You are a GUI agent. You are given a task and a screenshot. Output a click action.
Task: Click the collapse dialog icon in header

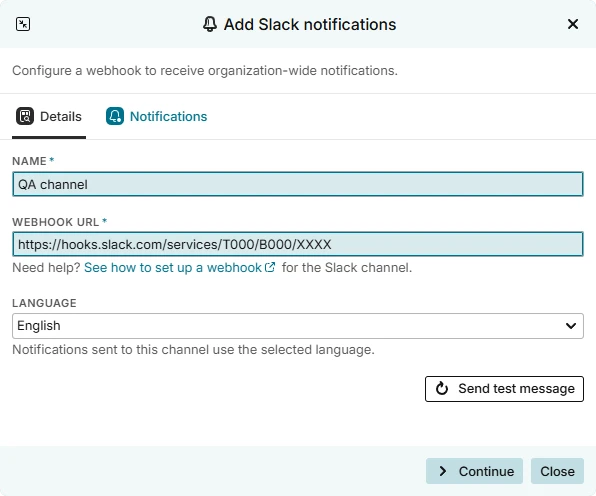pos(23,24)
